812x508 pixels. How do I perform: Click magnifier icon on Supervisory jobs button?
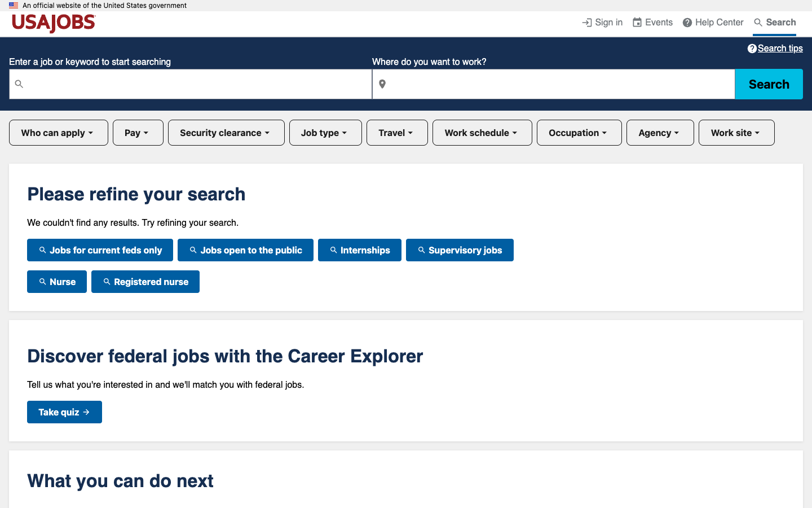(421, 250)
